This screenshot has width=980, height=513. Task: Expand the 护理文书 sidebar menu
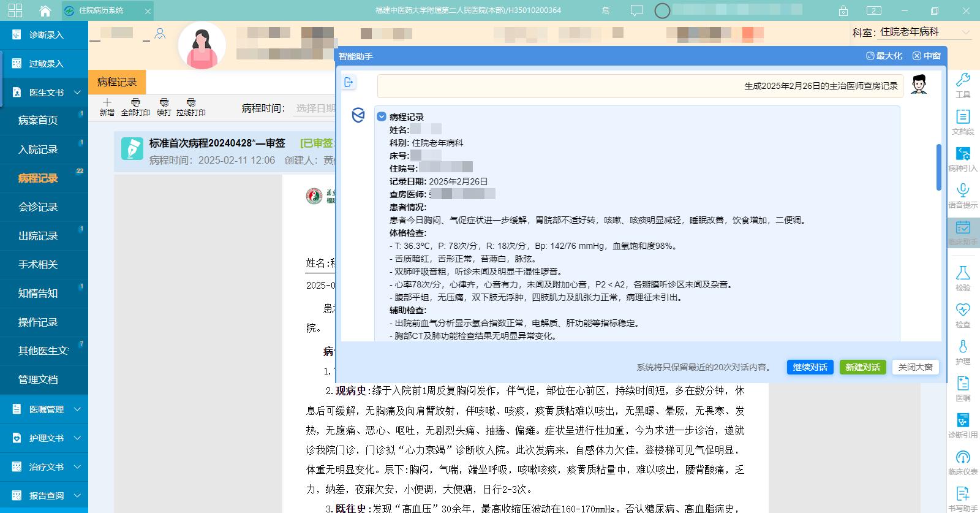point(44,438)
